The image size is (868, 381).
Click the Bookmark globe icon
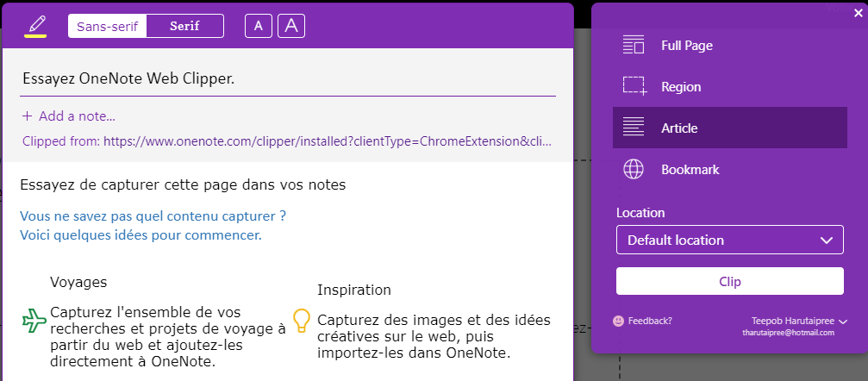coord(634,169)
